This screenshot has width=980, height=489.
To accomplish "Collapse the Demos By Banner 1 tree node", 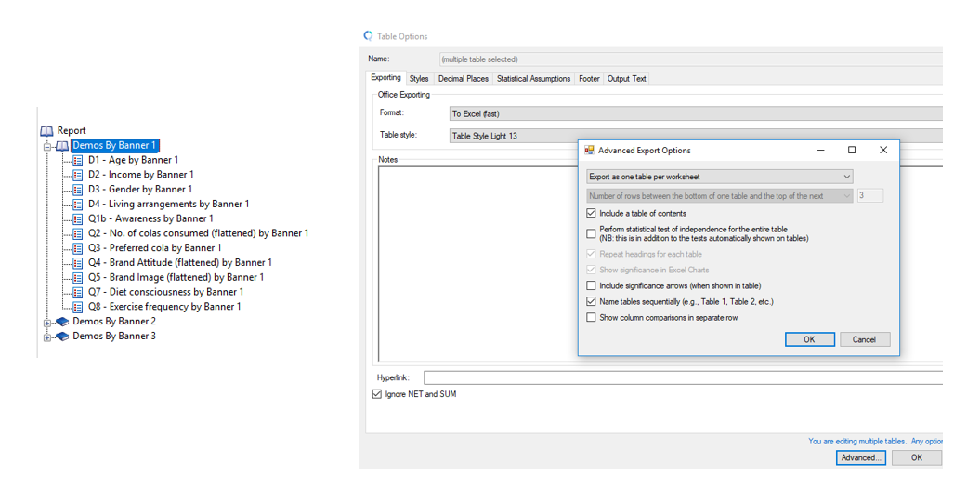I will pyautogui.click(x=46, y=146).
